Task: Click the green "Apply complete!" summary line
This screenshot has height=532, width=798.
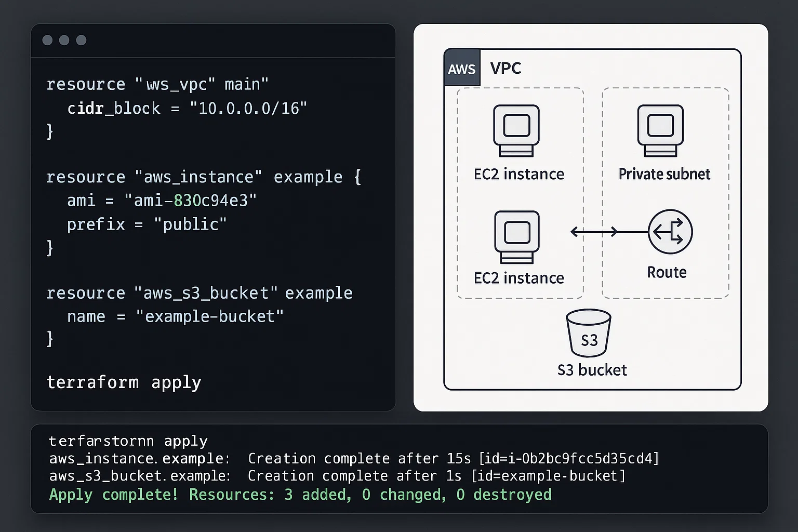Action: click(300, 494)
